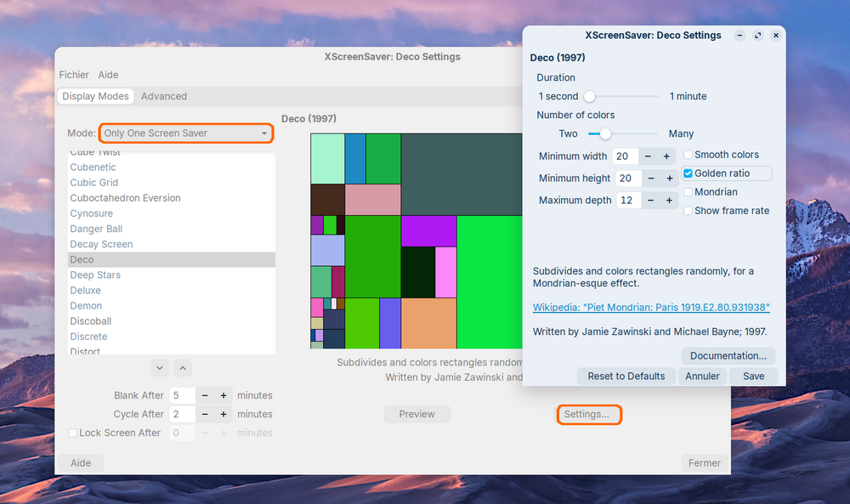The image size is (850, 504).
Task: Decrease Blank After minutes with minus
Action: pos(205,395)
